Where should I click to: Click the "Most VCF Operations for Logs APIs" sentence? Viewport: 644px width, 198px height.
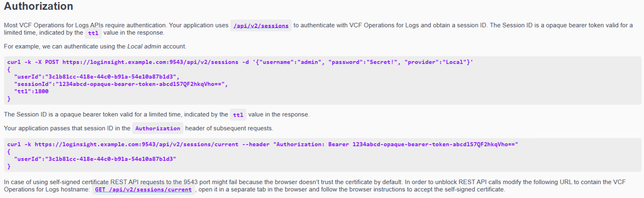116,25
